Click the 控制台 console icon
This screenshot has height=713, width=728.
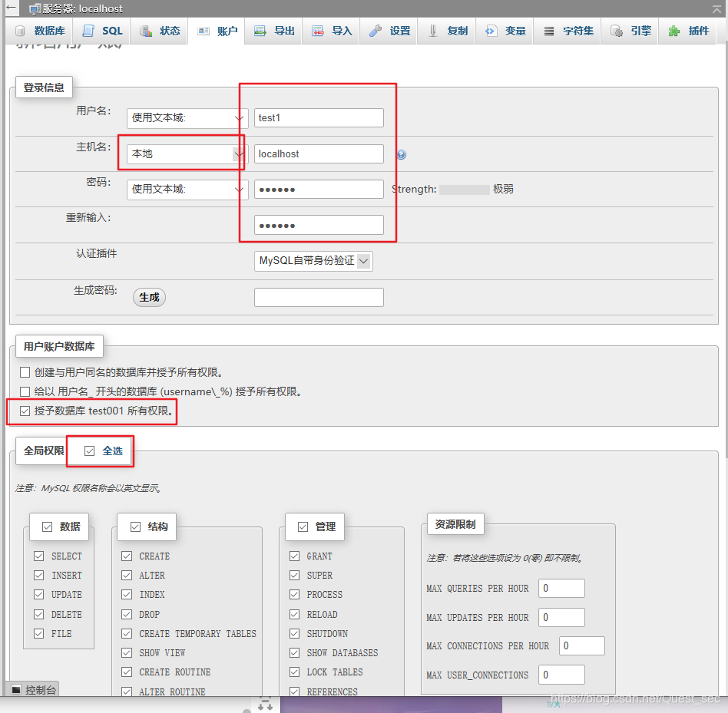[16, 689]
